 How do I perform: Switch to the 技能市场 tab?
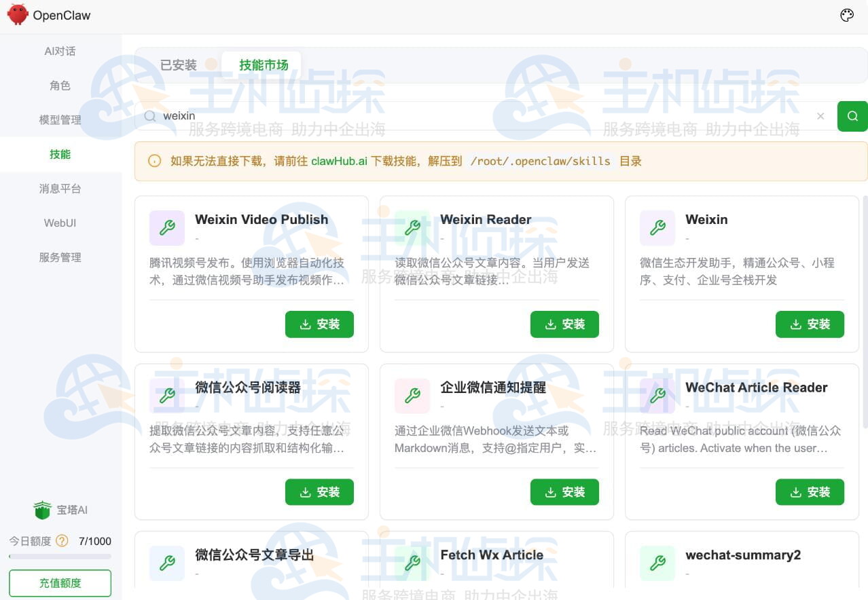tap(264, 65)
